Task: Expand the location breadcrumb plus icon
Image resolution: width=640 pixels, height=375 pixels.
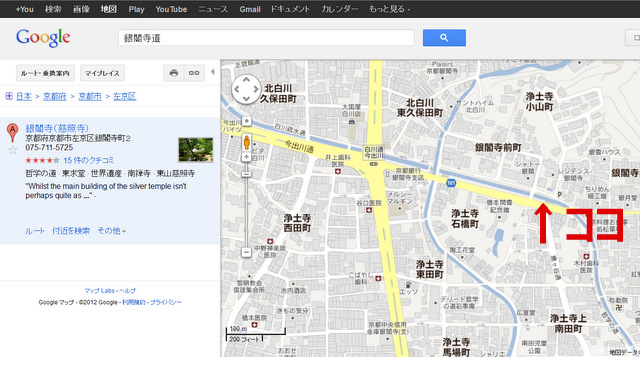Action: [x=9, y=96]
